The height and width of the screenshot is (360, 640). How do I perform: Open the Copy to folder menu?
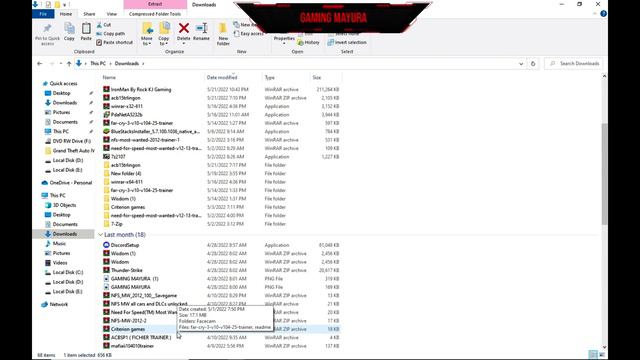(164, 33)
